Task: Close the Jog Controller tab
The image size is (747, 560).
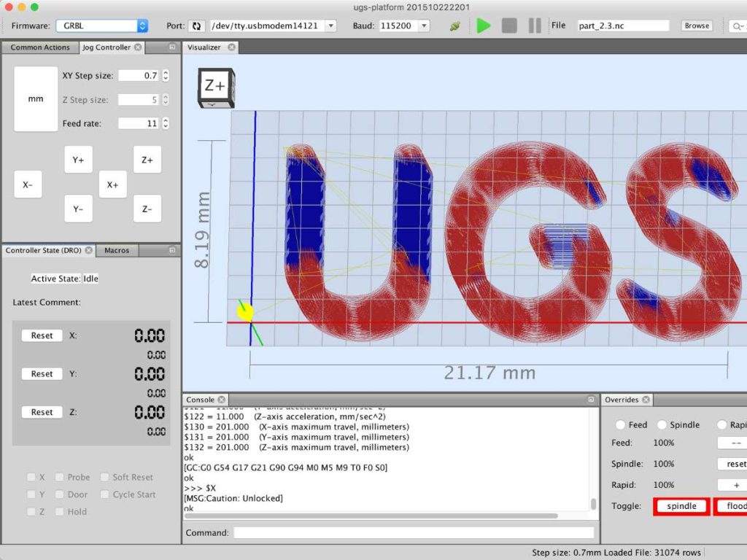Action: tap(138, 47)
